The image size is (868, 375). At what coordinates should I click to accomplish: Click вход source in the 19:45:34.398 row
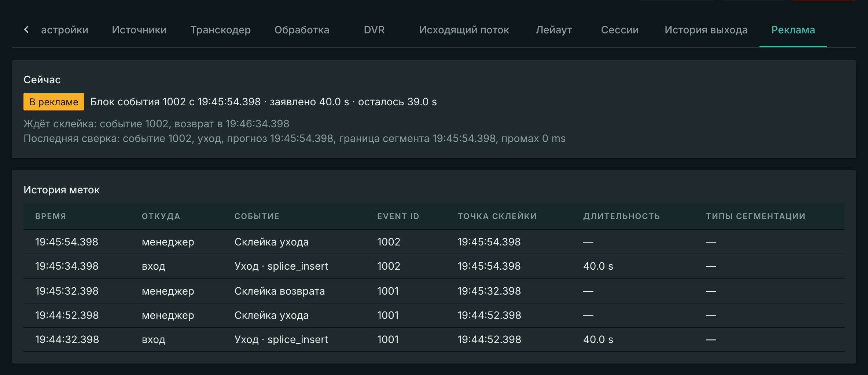[154, 266]
